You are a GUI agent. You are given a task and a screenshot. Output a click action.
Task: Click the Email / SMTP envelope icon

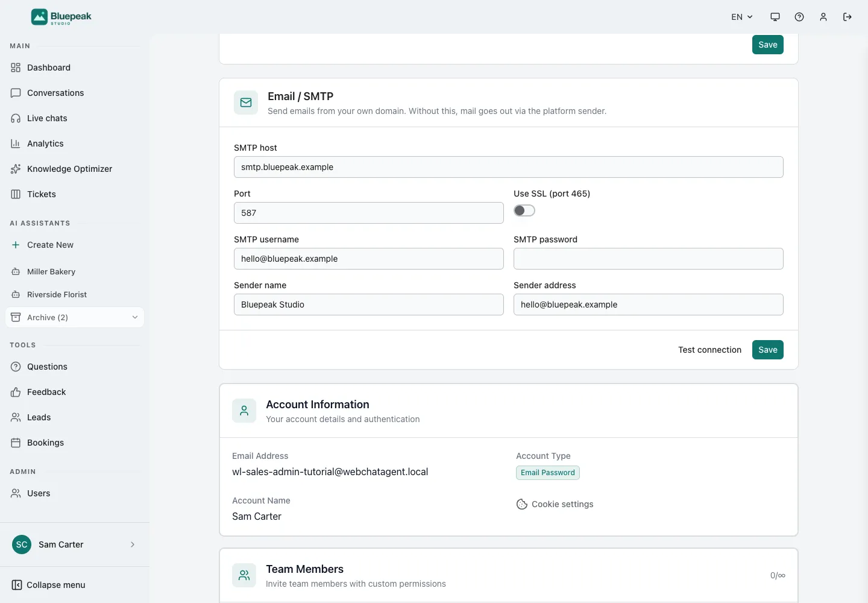pos(246,103)
